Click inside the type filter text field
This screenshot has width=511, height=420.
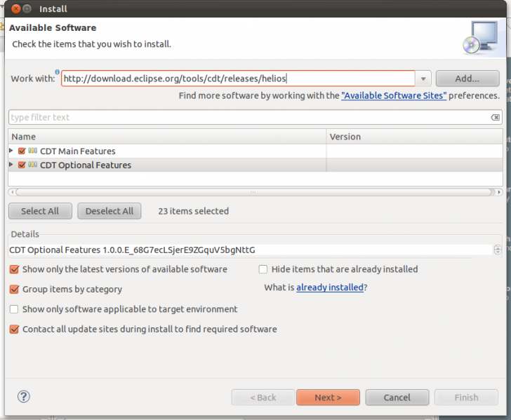click(x=246, y=118)
